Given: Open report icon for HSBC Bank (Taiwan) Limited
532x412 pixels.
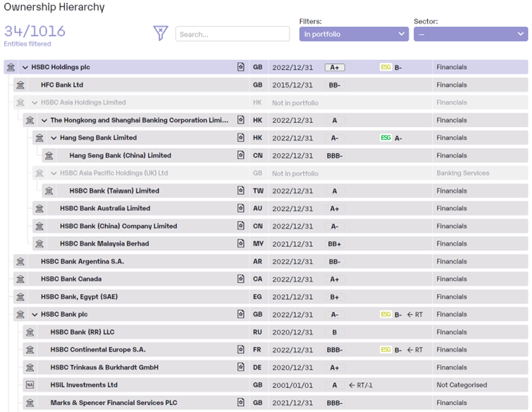Looking at the screenshot, I should coord(240,190).
